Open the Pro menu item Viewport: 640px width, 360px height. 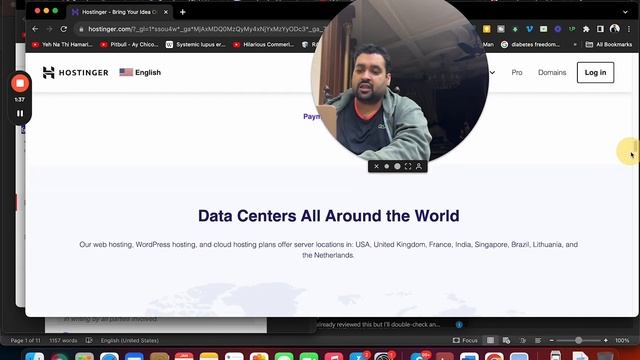(517, 72)
